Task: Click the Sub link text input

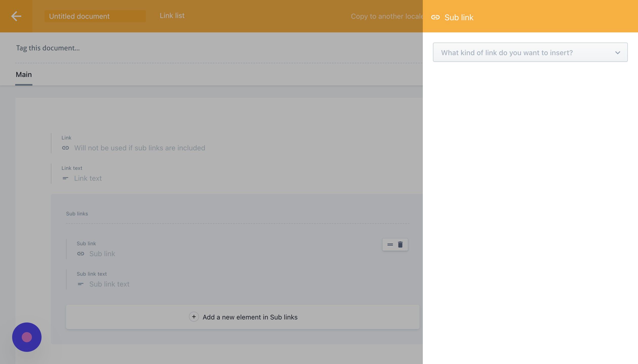Action: [x=109, y=284]
